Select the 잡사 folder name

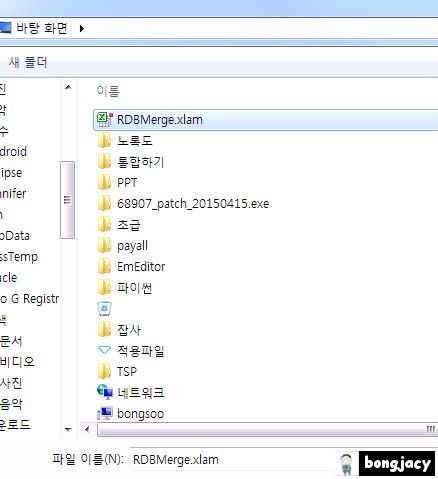click(129, 330)
